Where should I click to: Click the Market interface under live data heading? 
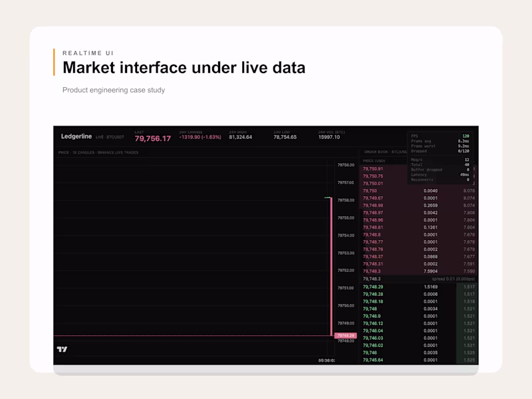click(x=184, y=68)
